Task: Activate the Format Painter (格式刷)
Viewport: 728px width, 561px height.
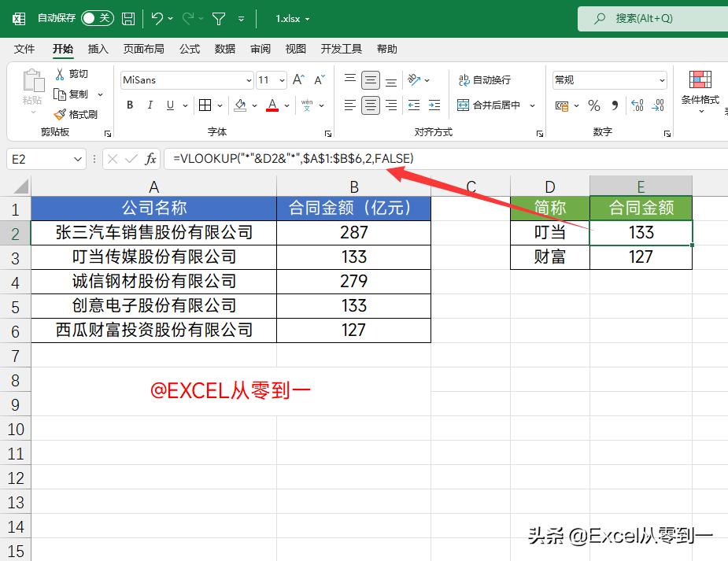Action: coord(79,114)
